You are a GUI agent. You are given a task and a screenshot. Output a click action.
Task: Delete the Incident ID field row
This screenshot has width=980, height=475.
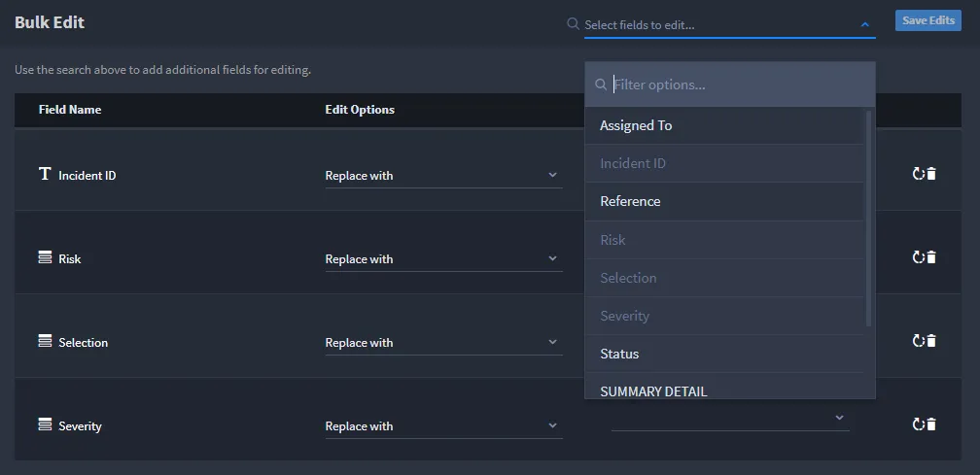pos(931,174)
